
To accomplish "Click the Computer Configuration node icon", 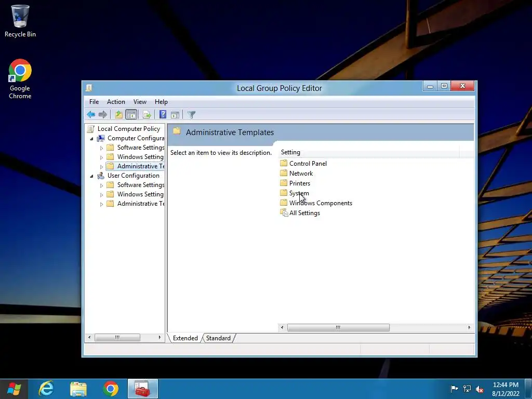I will tap(101, 138).
